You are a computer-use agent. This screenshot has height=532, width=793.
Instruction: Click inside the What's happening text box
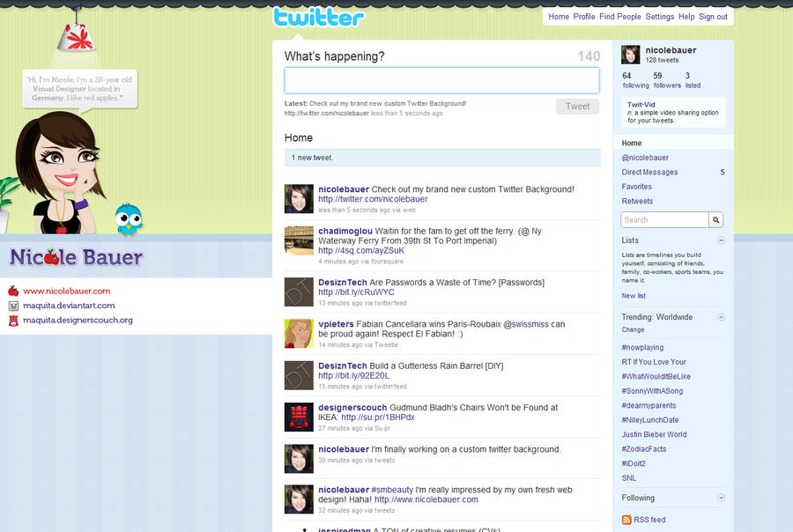click(x=442, y=80)
